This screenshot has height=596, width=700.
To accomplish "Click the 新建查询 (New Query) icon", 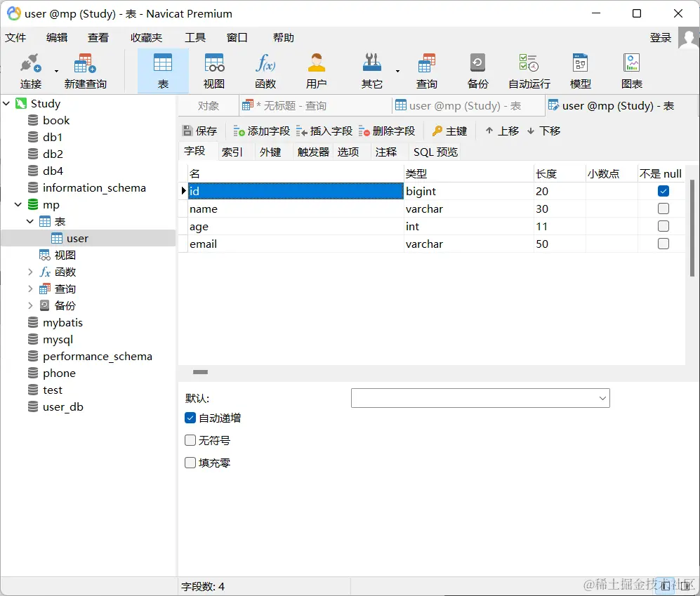I will (x=85, y=63).
